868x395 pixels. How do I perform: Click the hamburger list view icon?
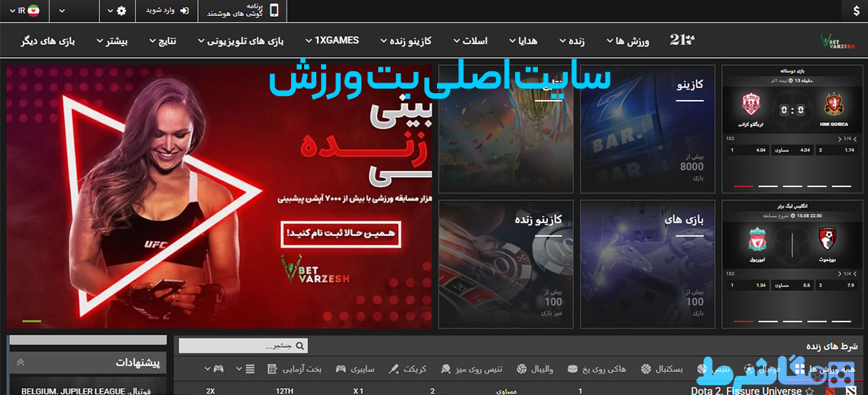coord(250,368)
